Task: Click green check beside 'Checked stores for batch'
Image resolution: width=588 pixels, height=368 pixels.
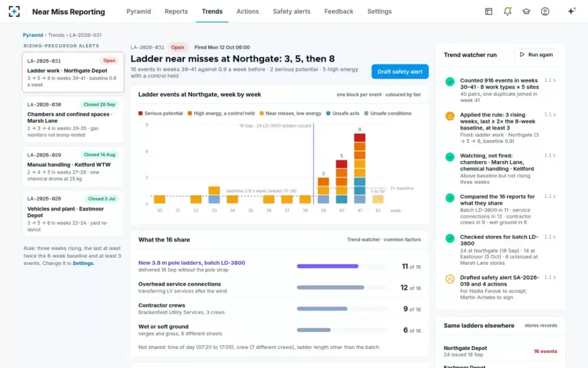Action: tap(450, 238)
